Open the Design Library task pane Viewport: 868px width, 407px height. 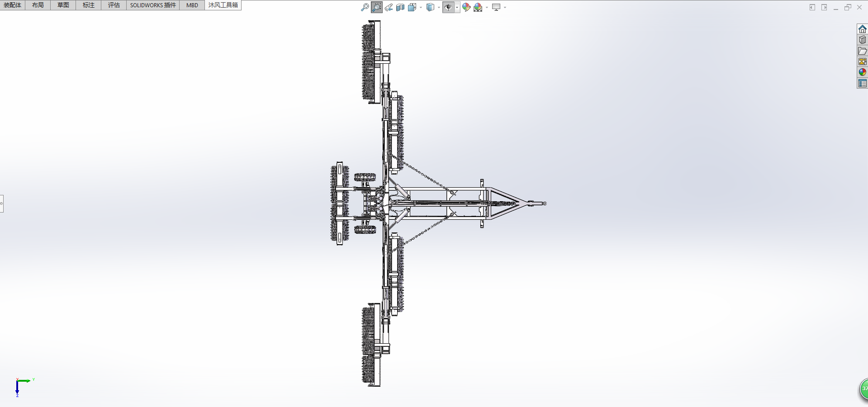(x=863, y=40)
